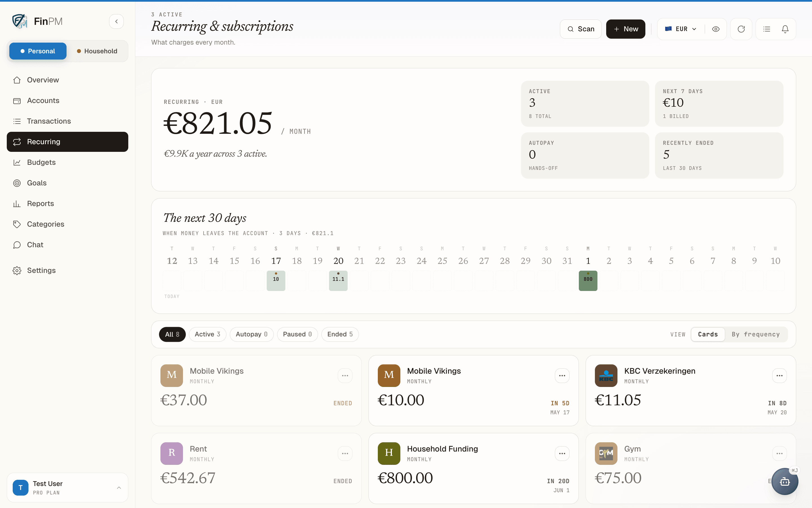Click the Rent R avatar icon
812x508 pixels.
(x=171, y=454)
